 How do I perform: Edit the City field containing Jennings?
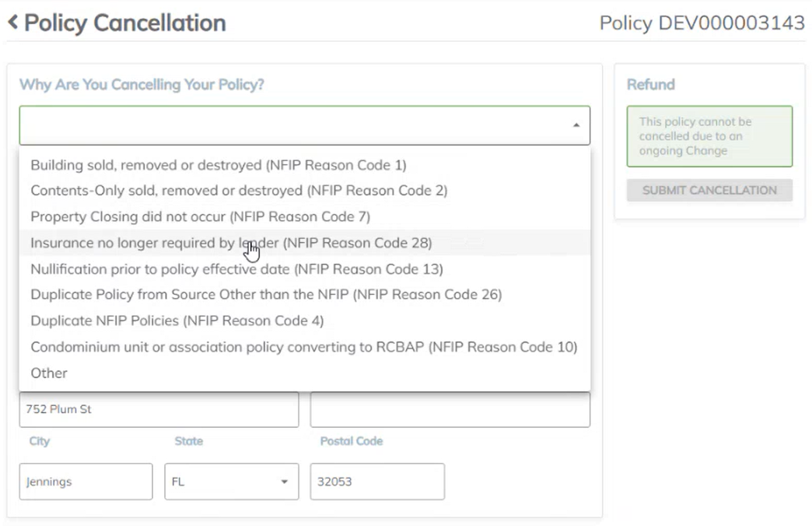point(86,482)
